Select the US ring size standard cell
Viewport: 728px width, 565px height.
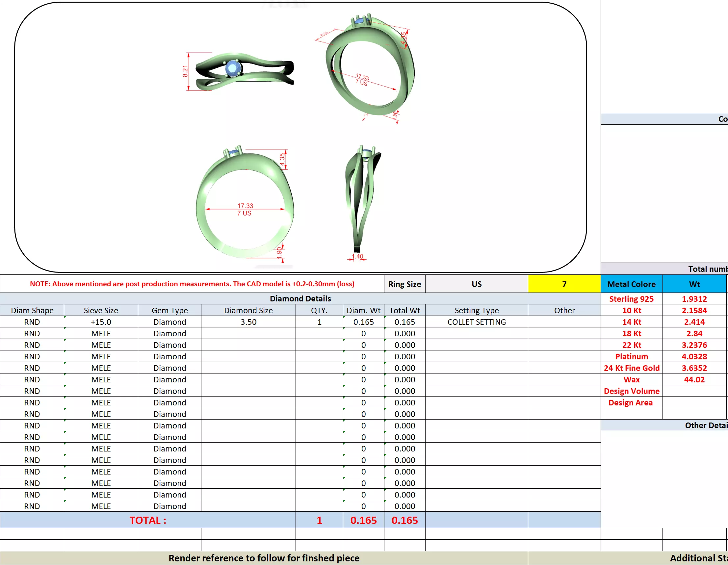click(x=476, y=284)
